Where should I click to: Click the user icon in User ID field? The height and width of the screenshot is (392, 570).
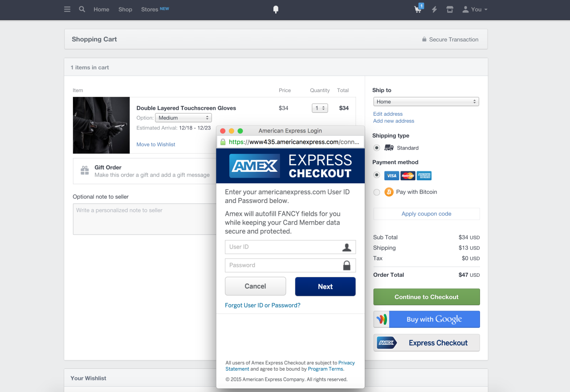tap(346, 247)
